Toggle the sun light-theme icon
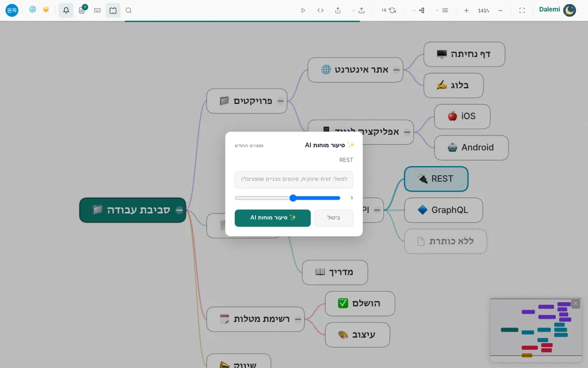The image size is (588, 368). (46, 10)
